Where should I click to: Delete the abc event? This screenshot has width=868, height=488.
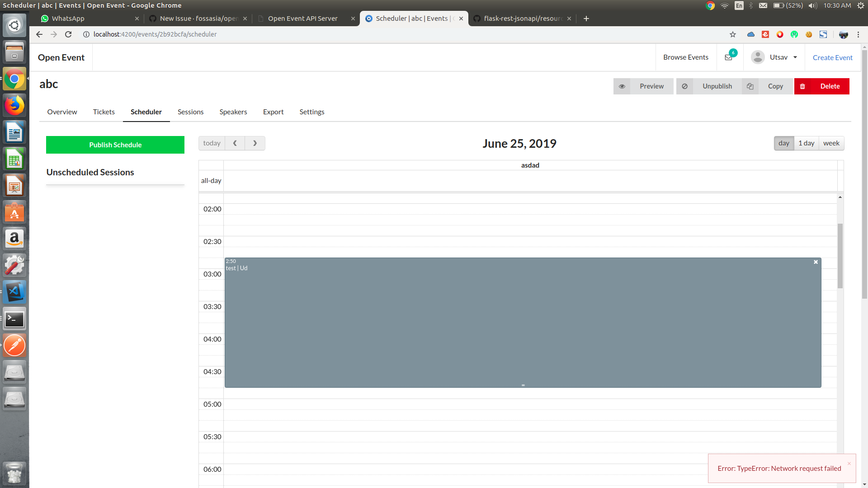point(822,86)
